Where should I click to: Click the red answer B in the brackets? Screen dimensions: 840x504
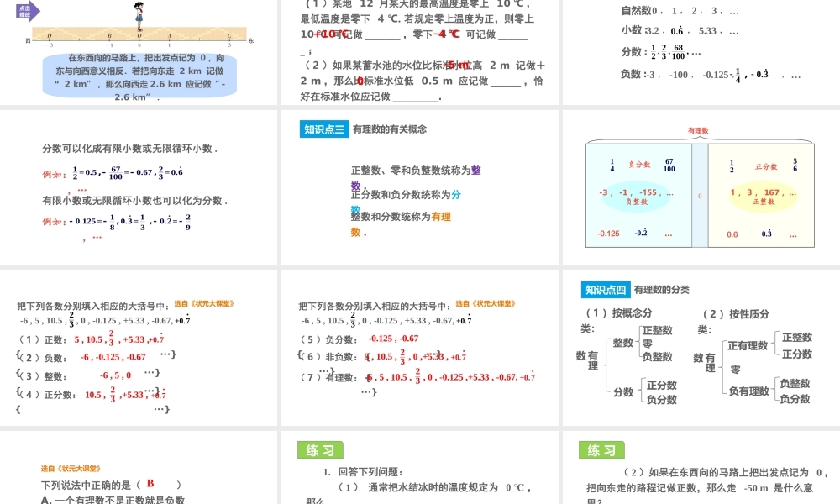[150, 484]
